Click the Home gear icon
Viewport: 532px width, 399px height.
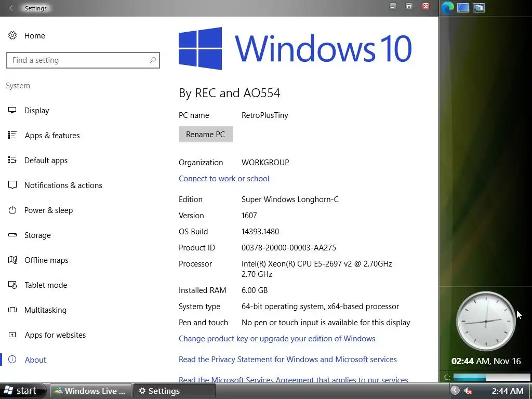point(12,35)
